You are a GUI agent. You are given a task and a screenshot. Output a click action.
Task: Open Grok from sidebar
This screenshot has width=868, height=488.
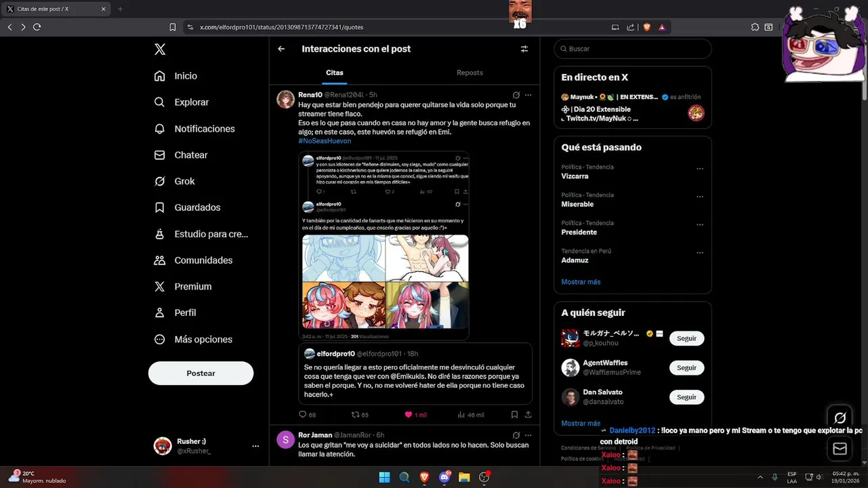(174, 181)
